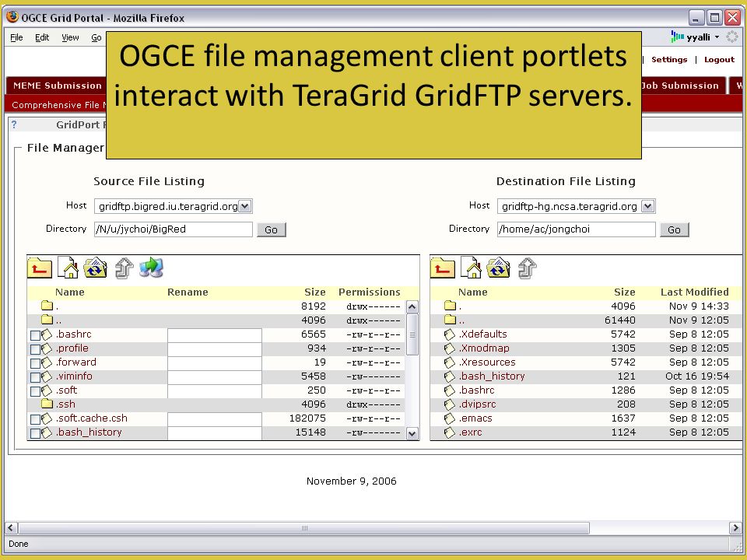Screen dimensions: 747x560
Task: Open the source Host dropdown gridftp.bigred.iu.teragrid.org
Action: [x=174, y=206]
